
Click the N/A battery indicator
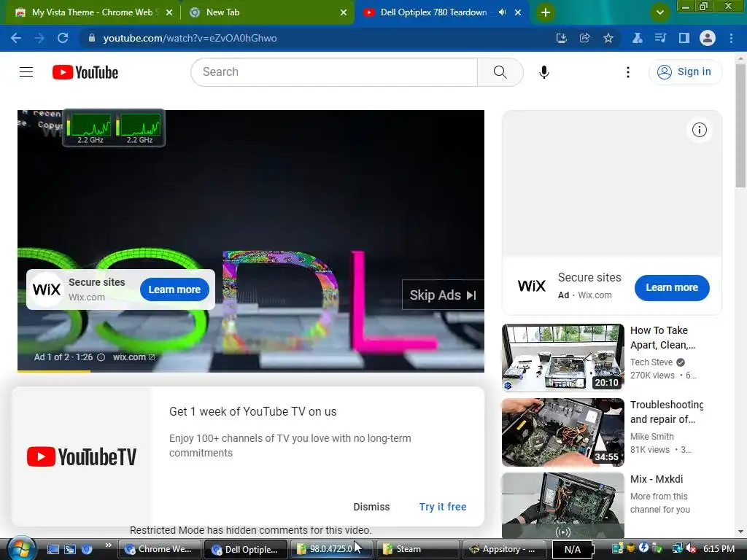(573, 550)
